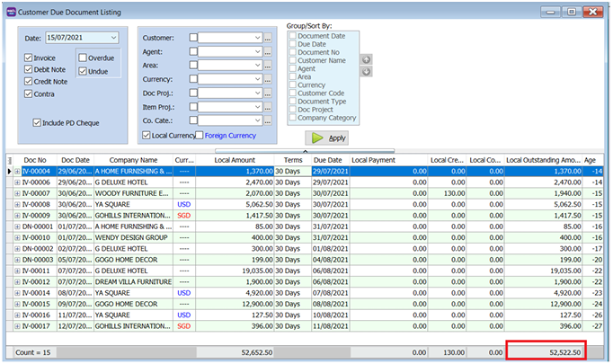613x364 pixels.
Task: Open the Co. Cate. lookup ellipsis button
Action: tap(267, 119)
